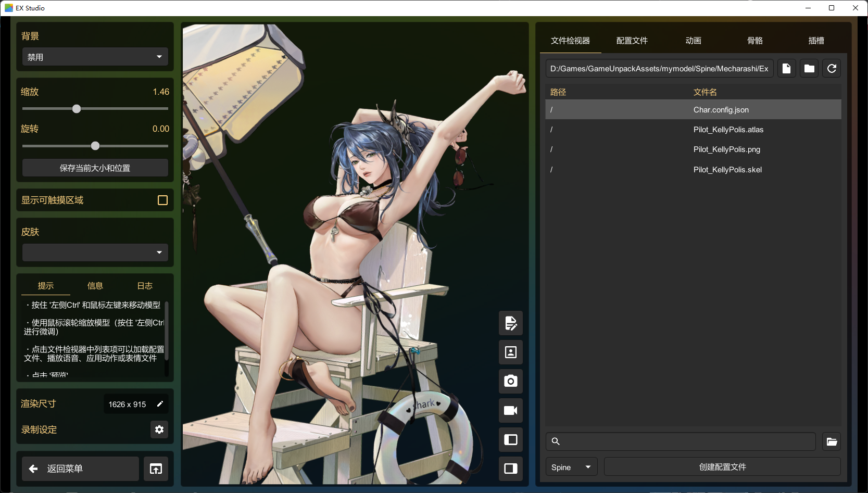Click the 缩放 slider handle
Viewport: 868px width, 493px height.
(x=77, y=109)
